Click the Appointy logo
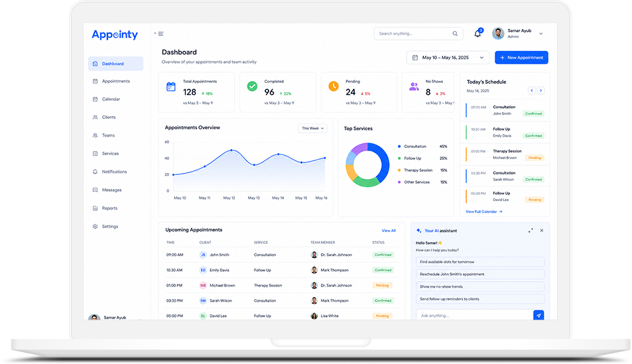This screenshot has width=632, height=364. [115, 34]
